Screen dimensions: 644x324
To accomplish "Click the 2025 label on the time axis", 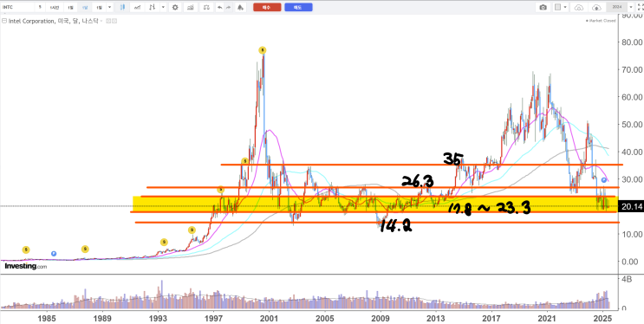I will point(603,318).
